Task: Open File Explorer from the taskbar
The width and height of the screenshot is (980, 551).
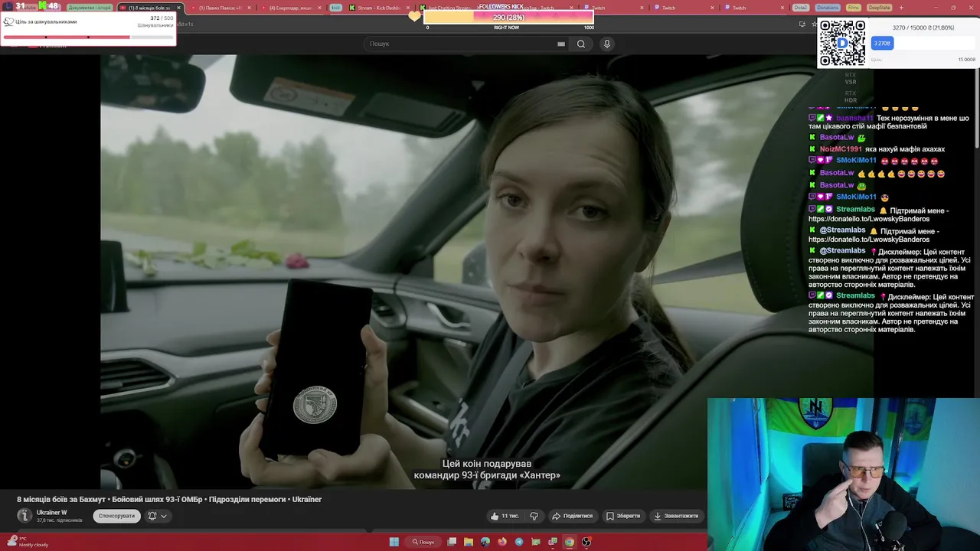Action: coord(469,542)
